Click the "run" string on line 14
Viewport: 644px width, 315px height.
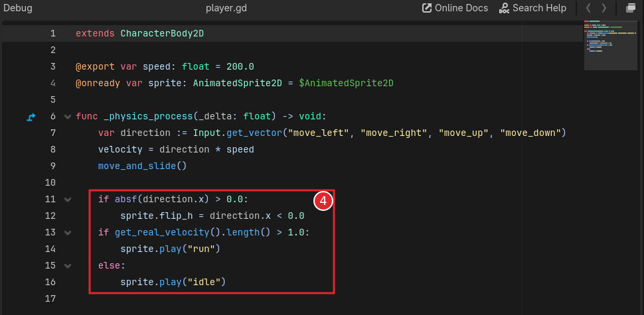201,249
